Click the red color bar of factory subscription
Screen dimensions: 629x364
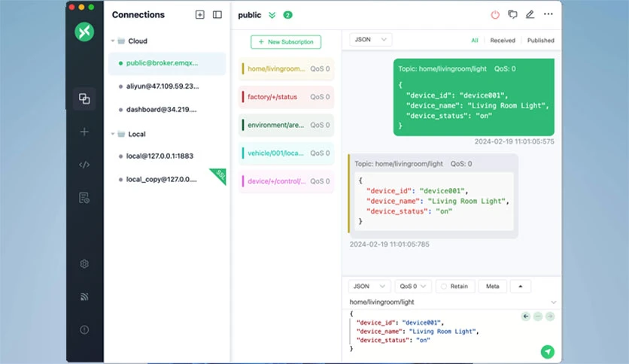[243, 97]
